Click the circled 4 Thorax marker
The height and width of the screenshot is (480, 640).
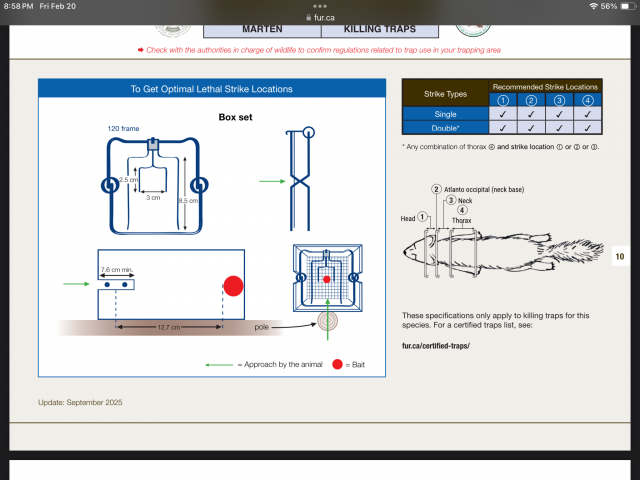tap(461, 210)
